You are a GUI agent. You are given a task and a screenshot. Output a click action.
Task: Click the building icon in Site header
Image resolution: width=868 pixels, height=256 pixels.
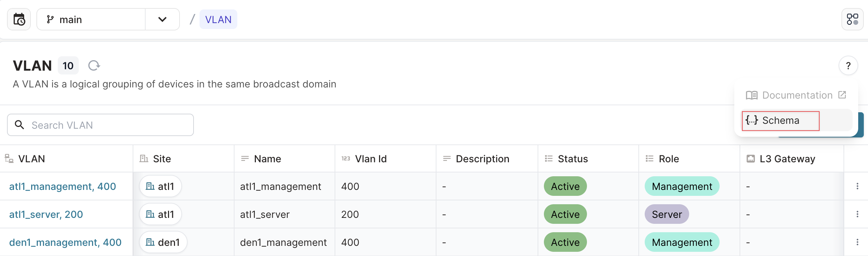pos(143,158)
